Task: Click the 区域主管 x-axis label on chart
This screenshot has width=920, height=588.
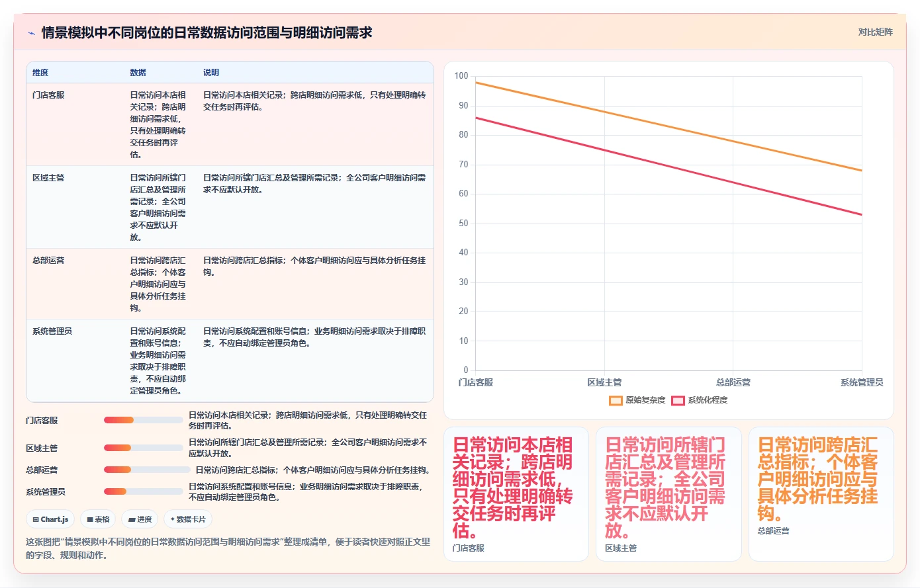Action: click(x=604, y=382)
